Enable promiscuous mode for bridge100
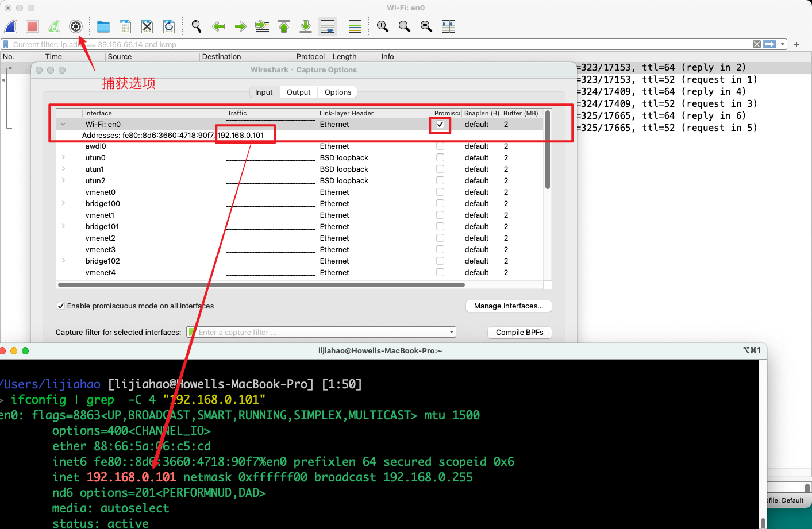Image resolution: width=812 pixels, height=529 pixels. tap(440, 203)
